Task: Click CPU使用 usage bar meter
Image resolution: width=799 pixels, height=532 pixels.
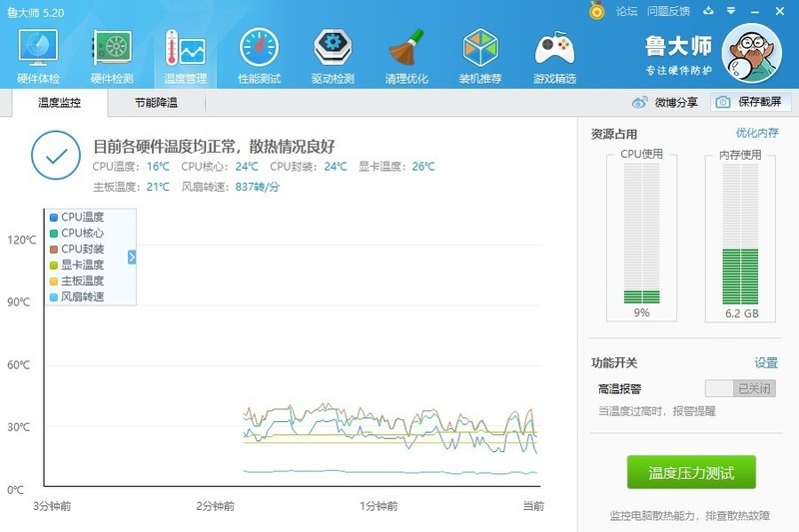Action: (x=641, y=234)
